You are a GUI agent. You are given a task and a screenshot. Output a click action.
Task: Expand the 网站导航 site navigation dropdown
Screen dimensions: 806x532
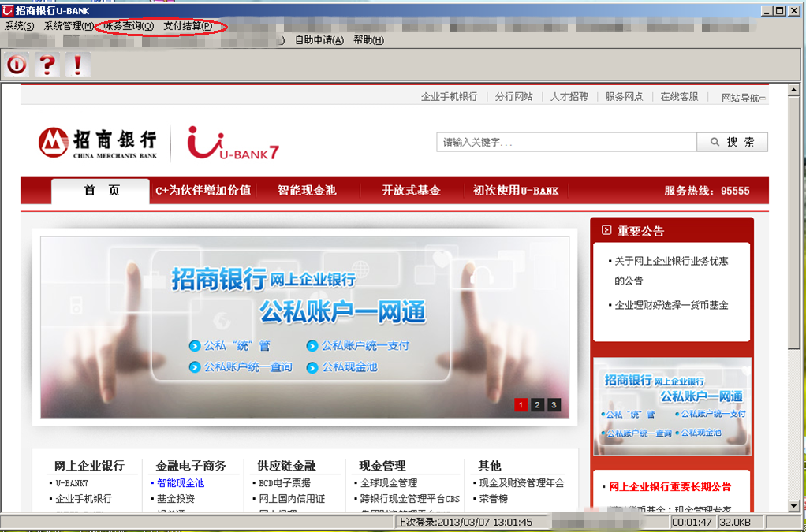743,98
